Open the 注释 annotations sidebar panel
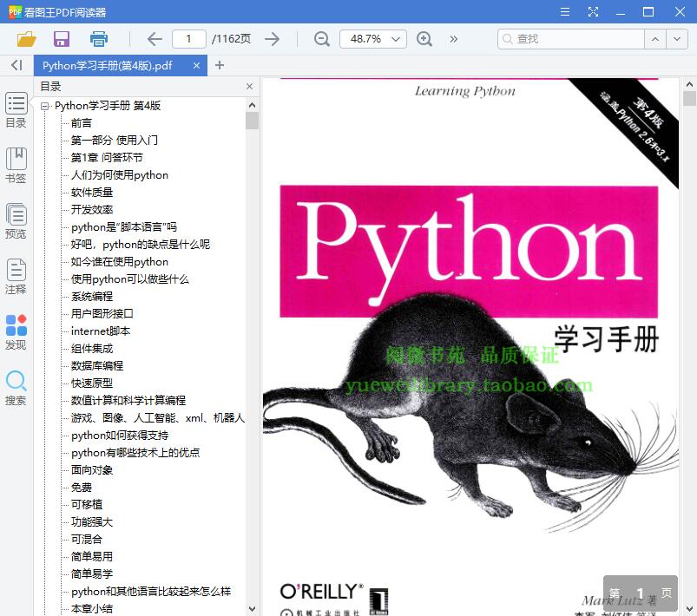Viewport: 697px width, 616px height. 16,277
